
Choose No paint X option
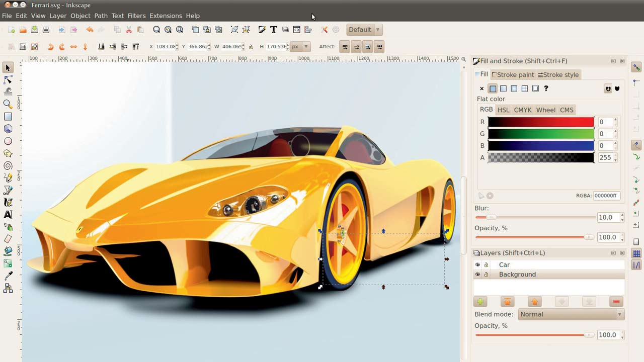pos(481,88)
